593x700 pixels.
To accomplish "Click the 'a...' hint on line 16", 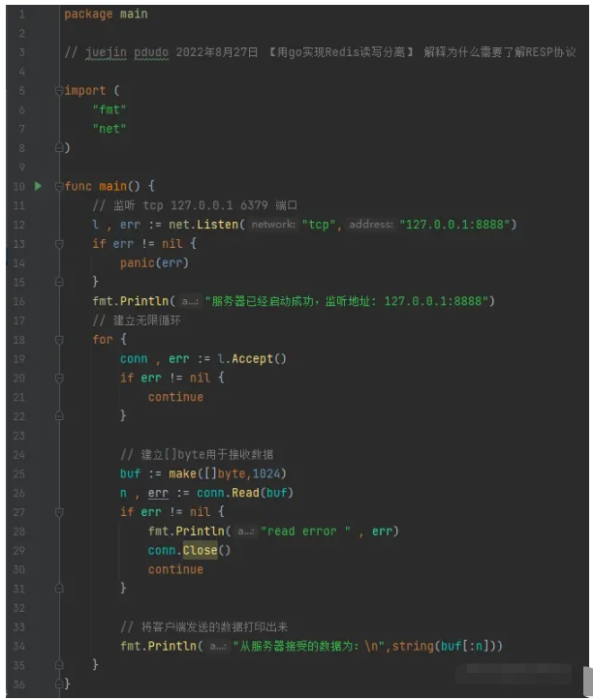I will pyautogui.click(x=190, y=301).
